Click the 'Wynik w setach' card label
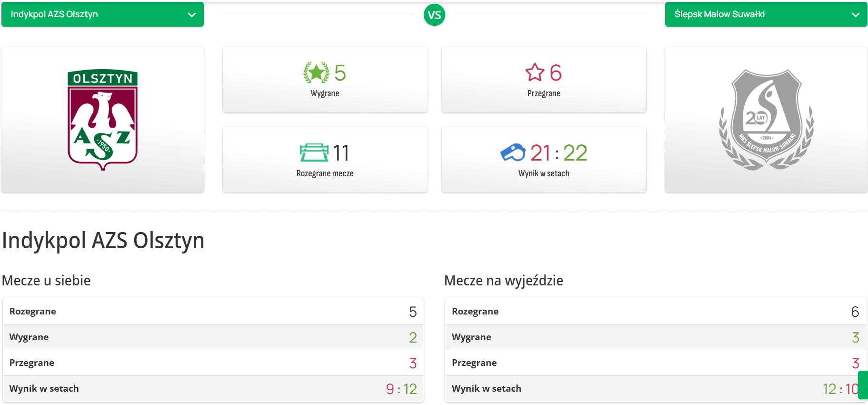868x405 pixels. [544, 173]
